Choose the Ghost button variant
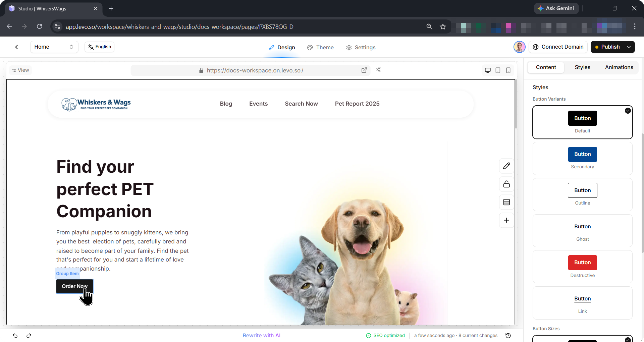The width and height of the screenshot is (644, 342). coord(582,231)
